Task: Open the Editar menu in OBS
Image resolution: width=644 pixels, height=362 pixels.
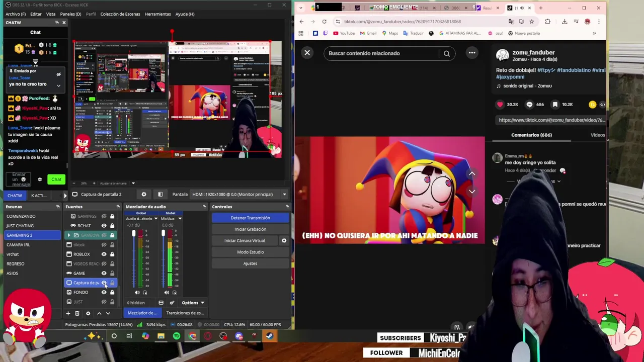Action: [36, 14]
